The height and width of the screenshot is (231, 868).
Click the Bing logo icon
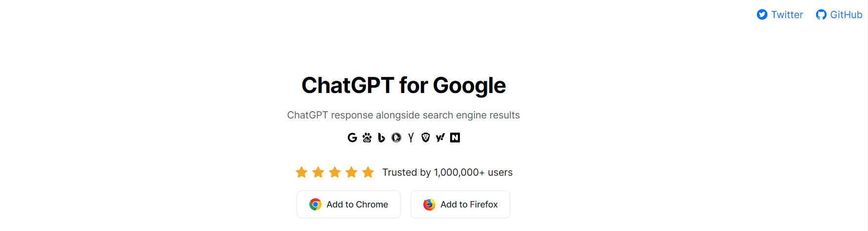[x=382, y=138]
